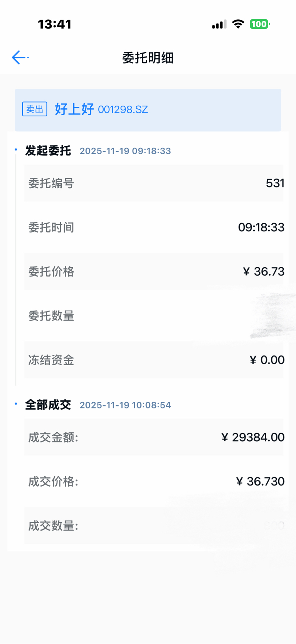Tap the 成交金额 value ¥ 29384.00

tap(253, 437)
